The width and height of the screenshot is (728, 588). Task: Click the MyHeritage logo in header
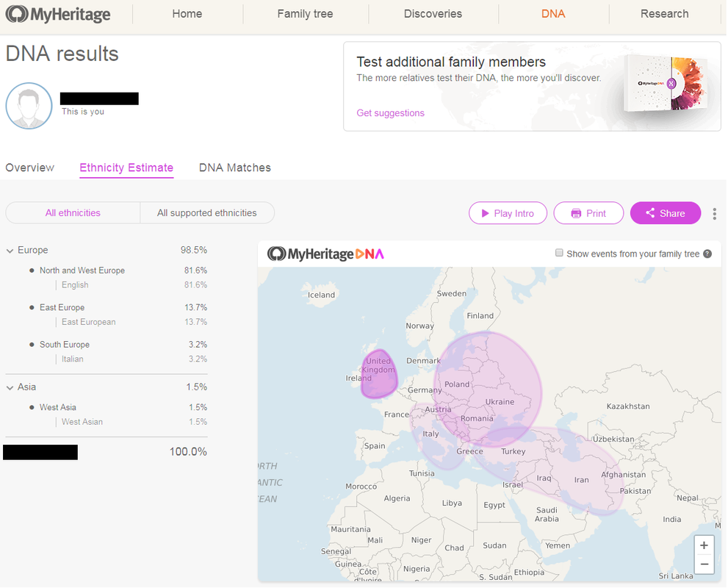[x=58, y=14]
